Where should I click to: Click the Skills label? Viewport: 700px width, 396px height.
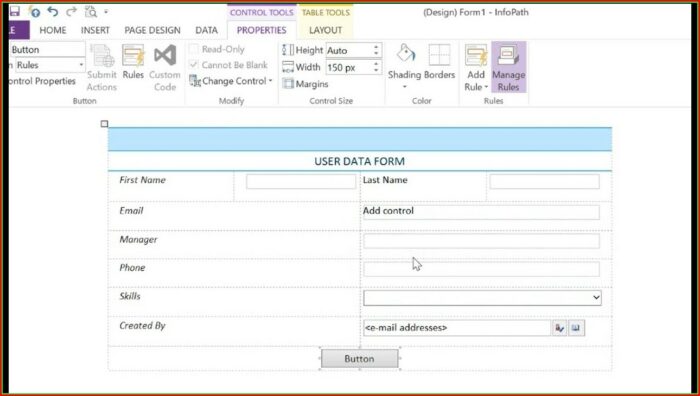(x=130, y=296)
